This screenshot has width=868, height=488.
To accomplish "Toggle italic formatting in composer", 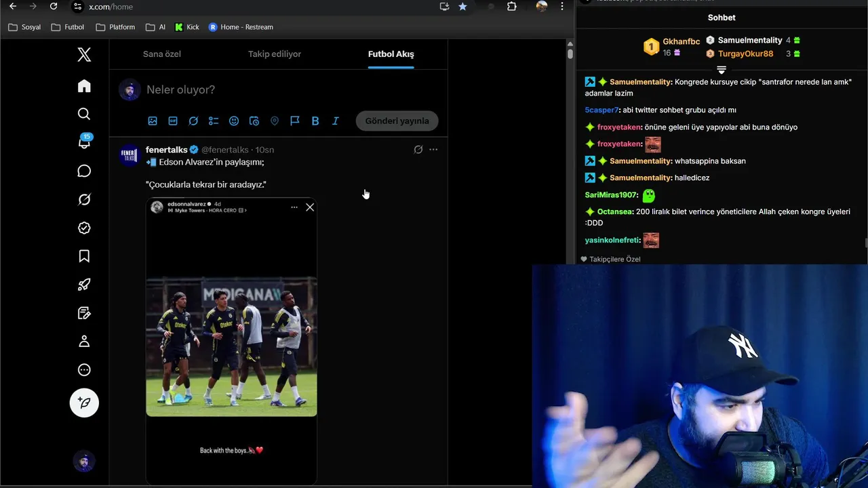I will pos(336,121).
